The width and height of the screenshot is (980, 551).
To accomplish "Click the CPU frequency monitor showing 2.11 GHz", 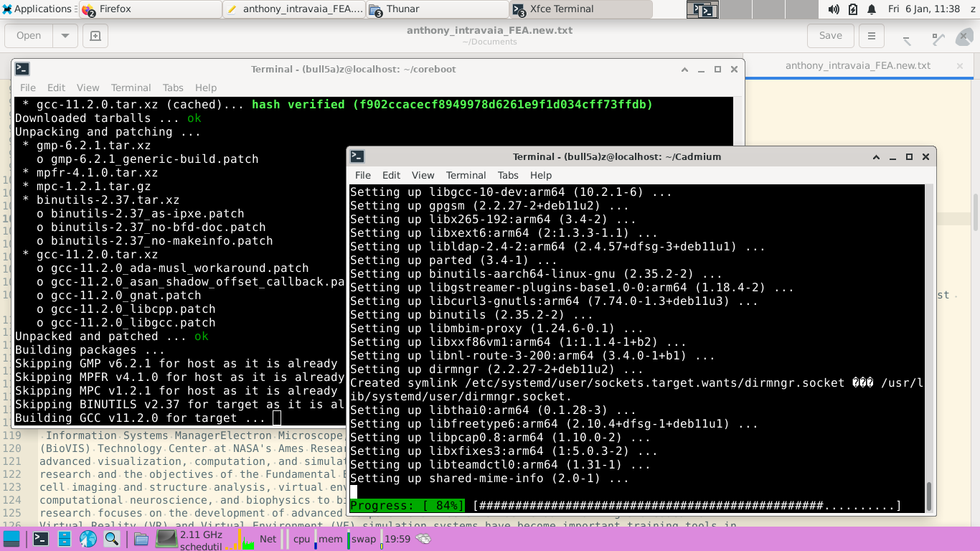I will coord(190,539).
